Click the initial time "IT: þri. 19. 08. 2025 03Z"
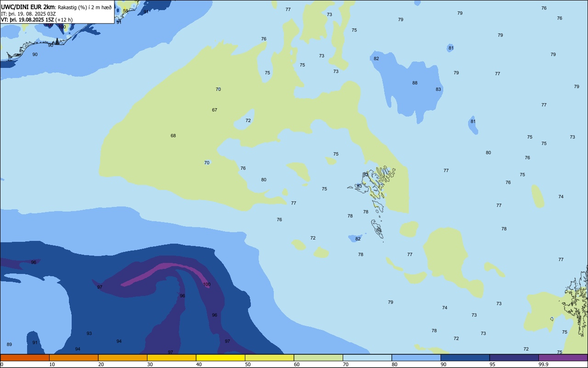 point(28,14)
